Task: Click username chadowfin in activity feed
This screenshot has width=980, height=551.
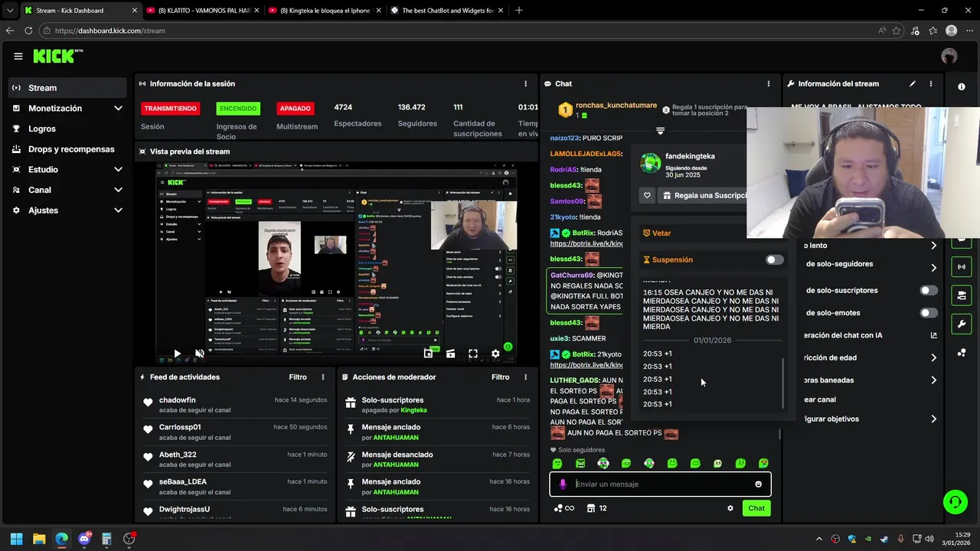Action: pyautogui.click(x=177, y=400)
